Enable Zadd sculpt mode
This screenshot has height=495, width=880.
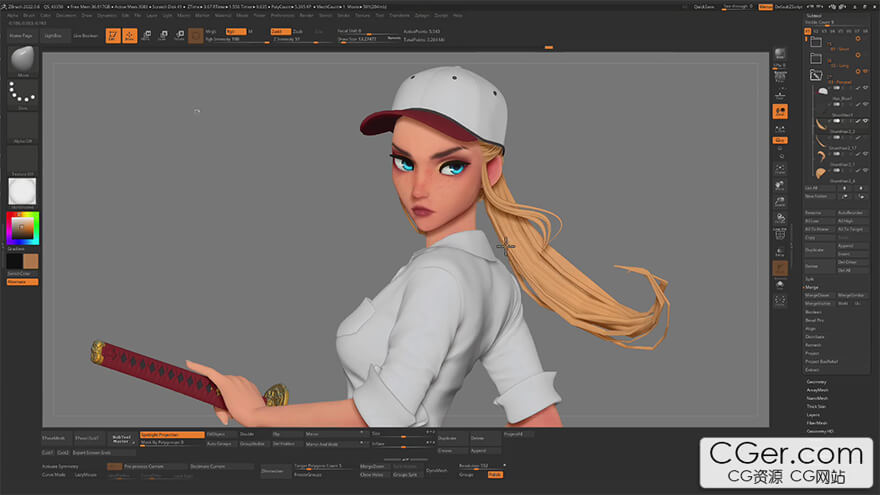tap(280, 31)
